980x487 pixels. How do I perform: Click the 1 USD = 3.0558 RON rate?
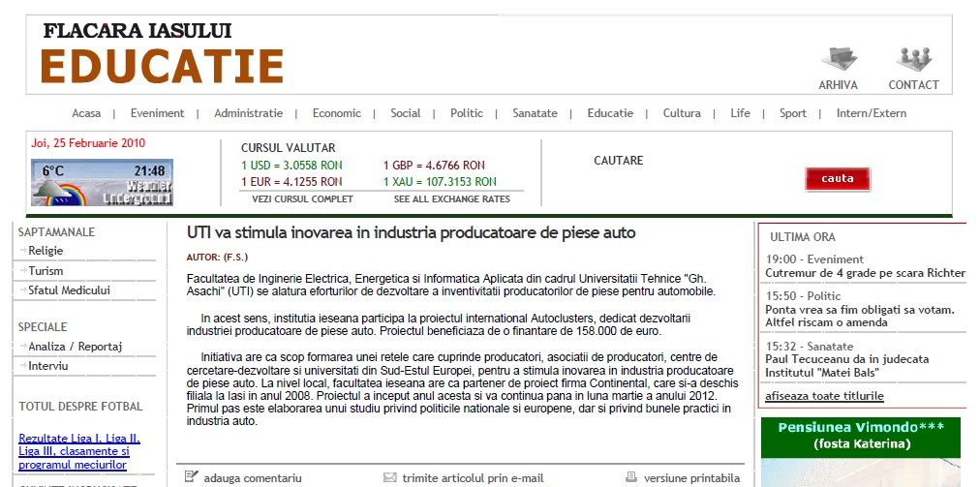pyautogui.click(x=291, y=166)
